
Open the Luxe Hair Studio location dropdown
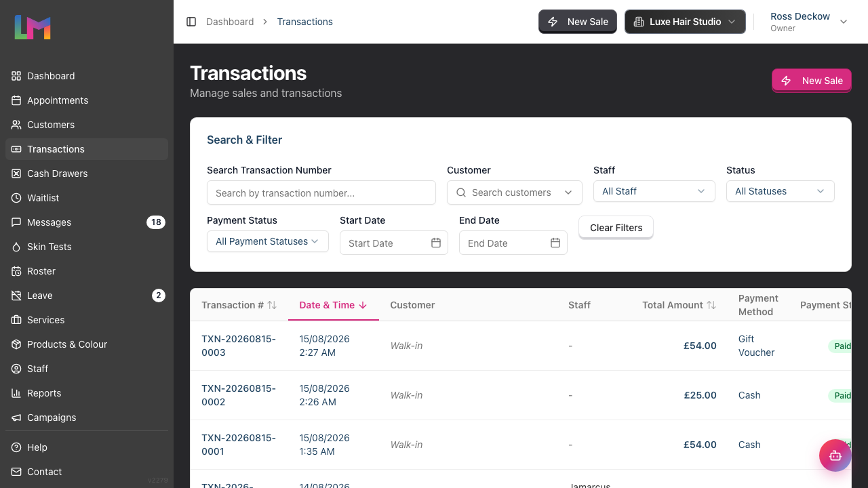tap(685, 22)
